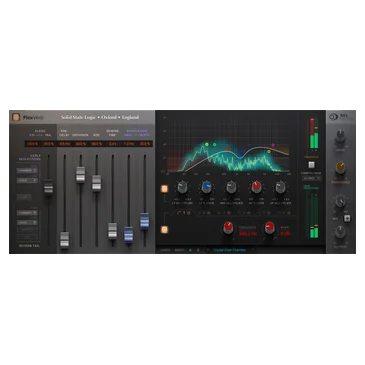365x365 pixels.
Task: Select the magenta node on EQ graph
Action: [273, 145]
